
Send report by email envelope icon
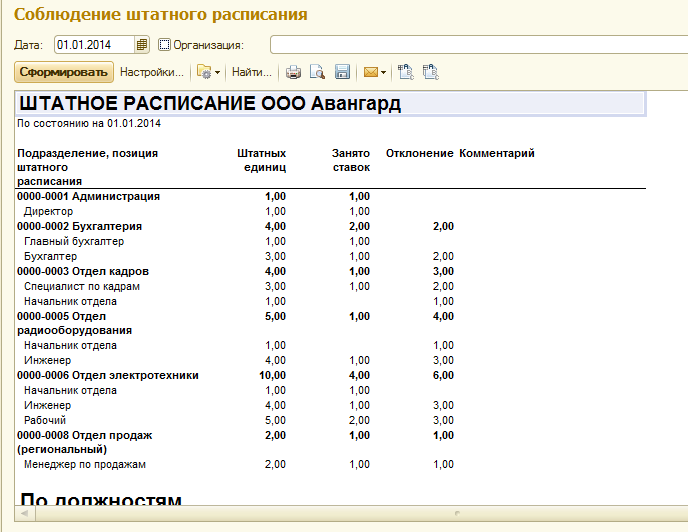coord(371,72)
